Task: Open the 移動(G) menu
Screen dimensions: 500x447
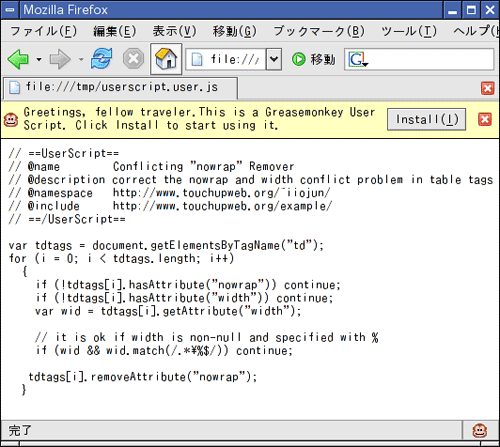Action: [235, 31]
